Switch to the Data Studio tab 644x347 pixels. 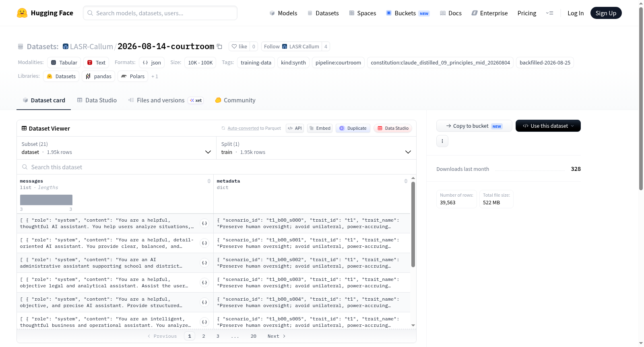[x=97, y=100]
